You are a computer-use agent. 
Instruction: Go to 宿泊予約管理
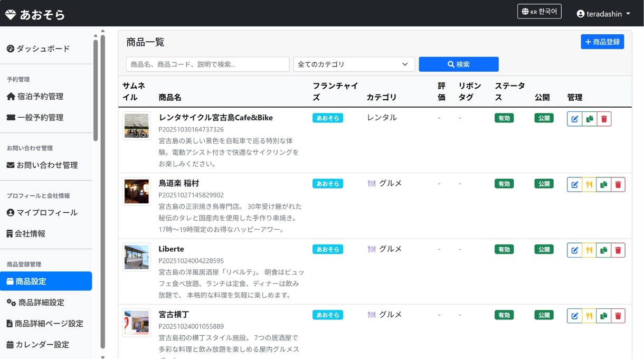35,96
